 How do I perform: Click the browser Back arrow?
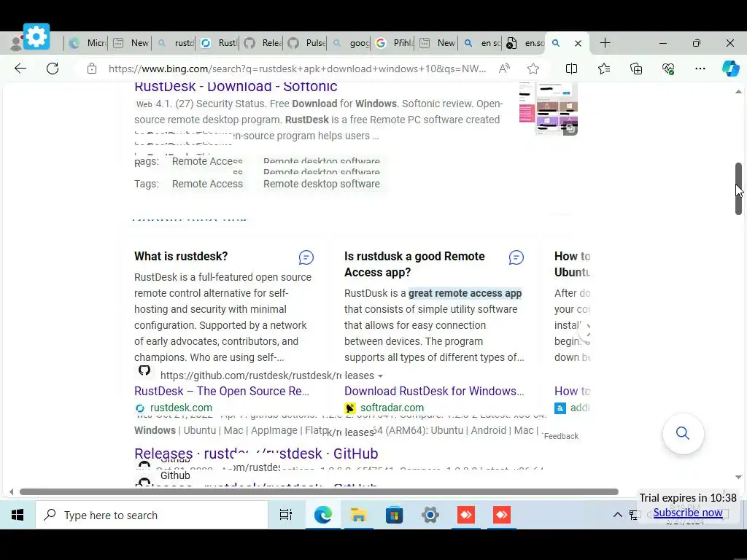click(x=20, y=69)
